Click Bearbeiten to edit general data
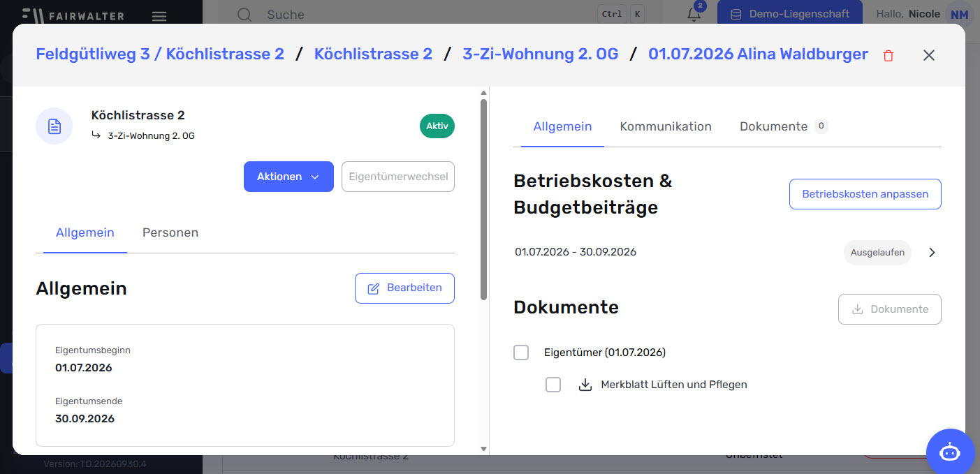The image size is (980, 474). click(x=404, y=288)
